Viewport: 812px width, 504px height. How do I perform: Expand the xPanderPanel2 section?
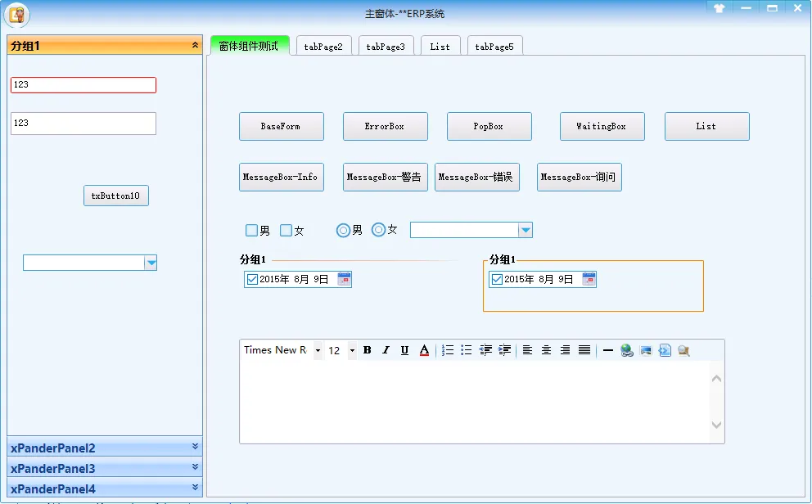pyautogui.click(x=104, y=448)
